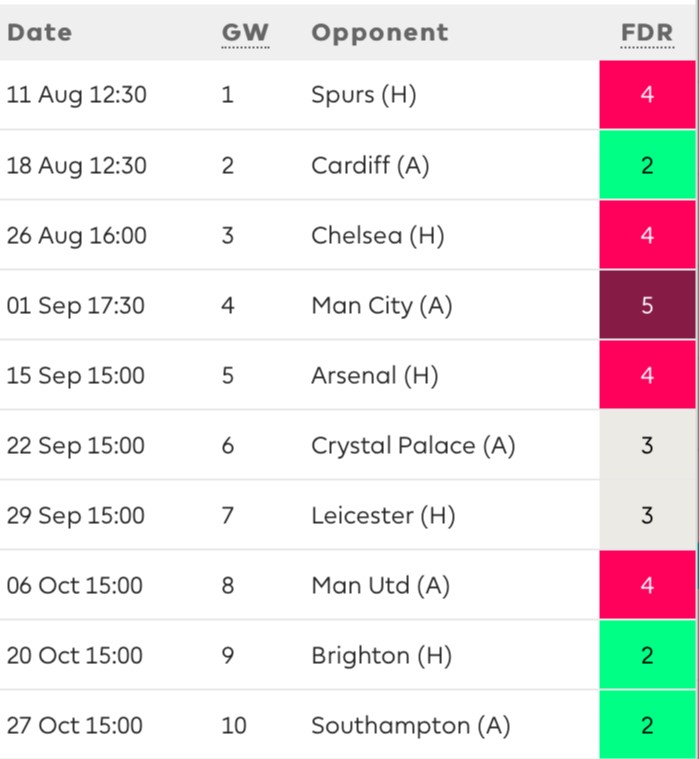Screen dimensions: 699x759
Task: Select the Cardiff (A) fixture
Action: [x=370, y=166]
